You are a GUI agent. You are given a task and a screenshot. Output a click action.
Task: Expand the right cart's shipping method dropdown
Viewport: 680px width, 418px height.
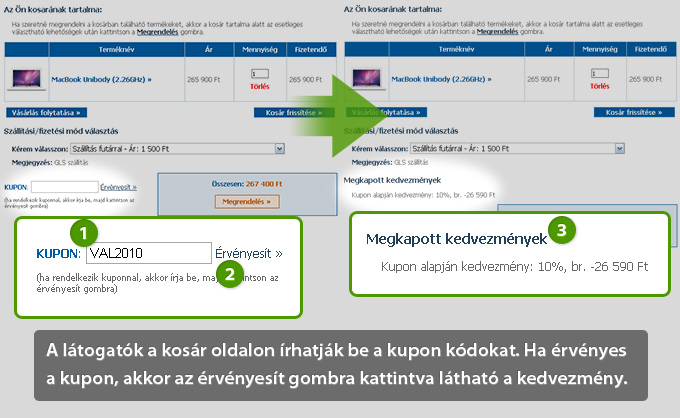pos(618,148)
